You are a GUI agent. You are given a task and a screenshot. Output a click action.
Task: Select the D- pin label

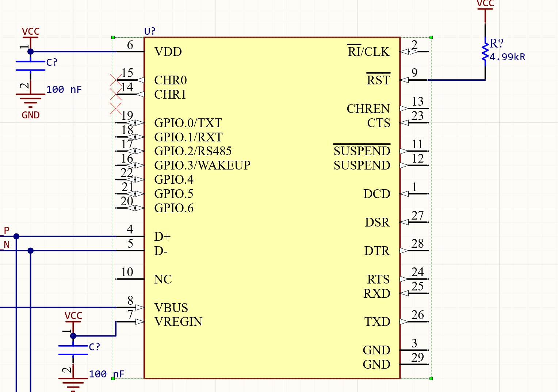(161, 251)
